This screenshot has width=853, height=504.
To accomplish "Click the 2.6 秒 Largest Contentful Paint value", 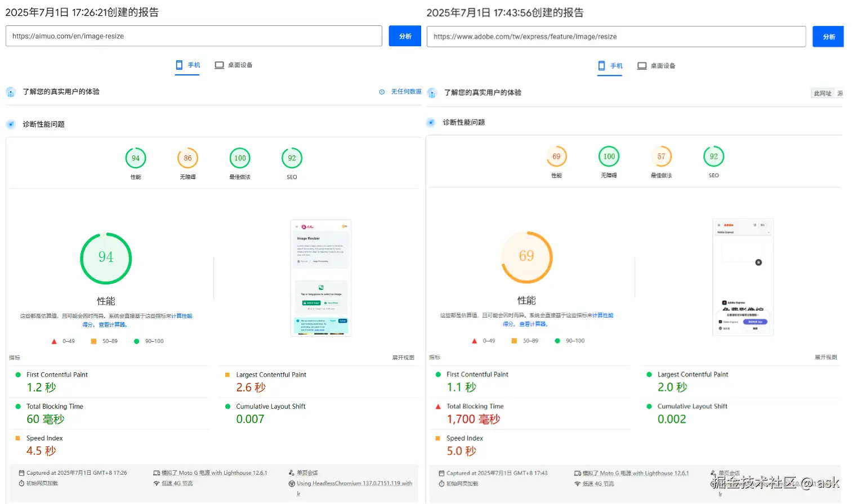I will 251,387.
